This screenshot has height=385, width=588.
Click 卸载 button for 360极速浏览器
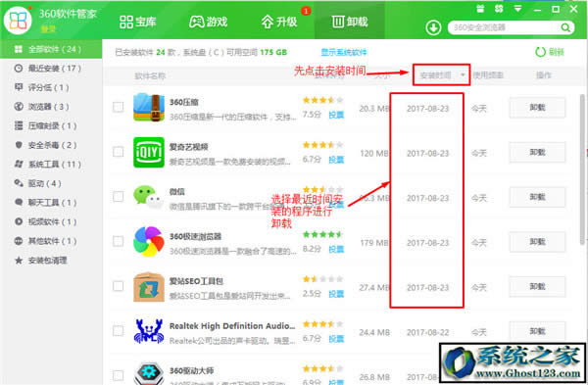click(x=537, y=242)
